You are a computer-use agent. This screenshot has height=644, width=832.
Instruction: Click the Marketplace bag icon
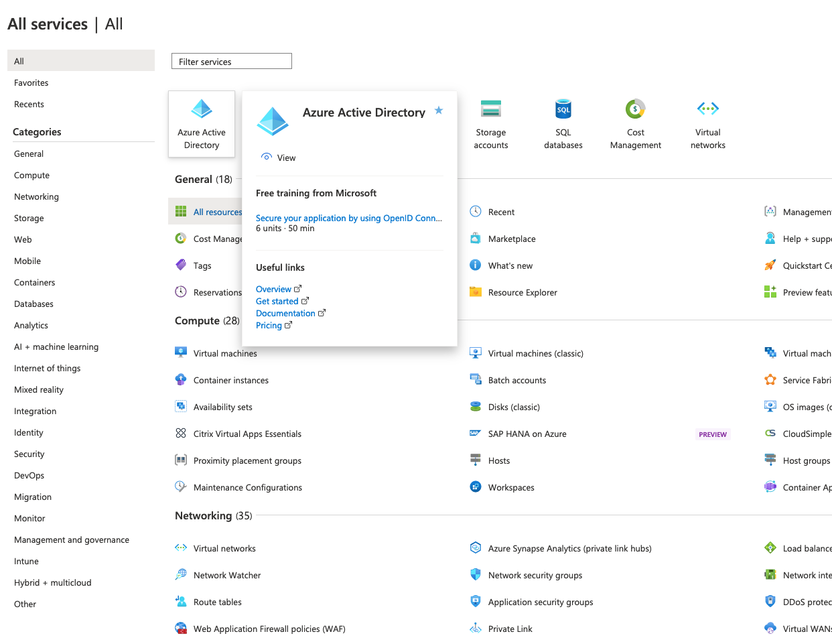click(476, 238)
